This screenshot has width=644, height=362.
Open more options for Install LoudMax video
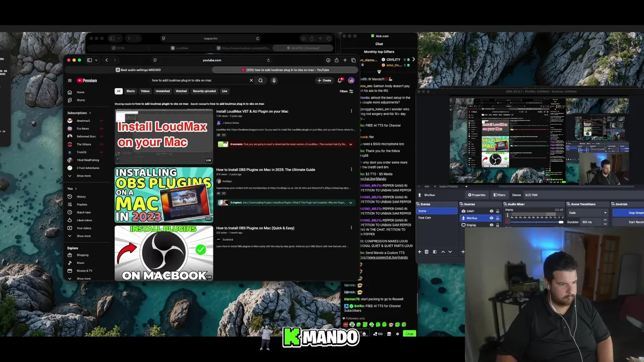351,111
